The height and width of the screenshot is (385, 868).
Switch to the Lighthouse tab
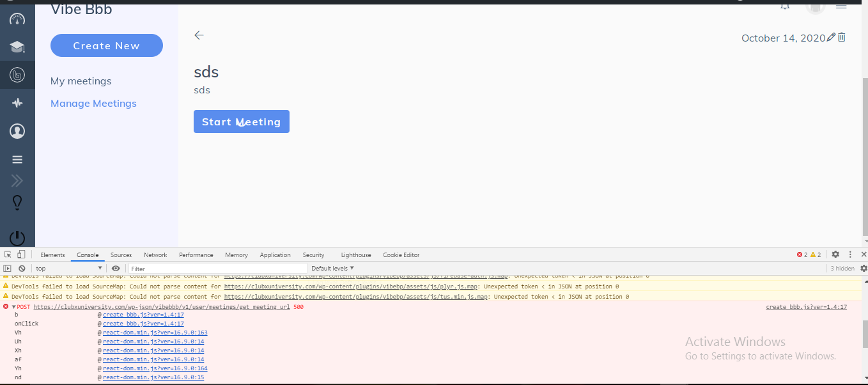tap(356, 255)
